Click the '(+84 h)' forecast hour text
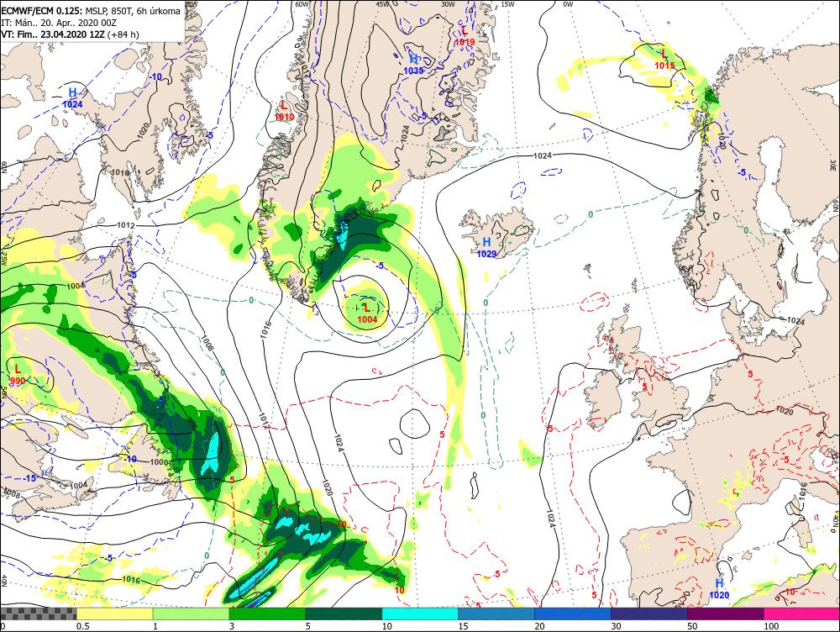Viewport: 840px width, 632px height. (x=123, y=34)
